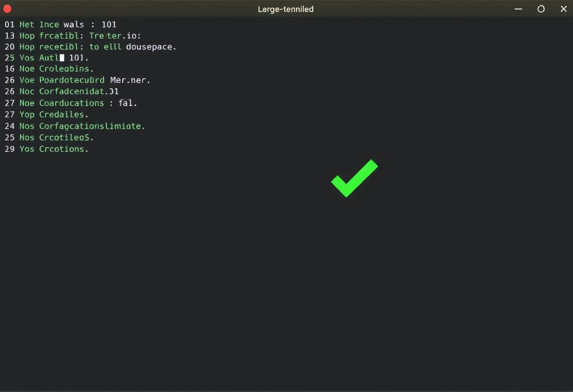The width and height of the screenshot is (573, 392).
Task: Select the "Yos Crcotions." line
Action: (x=47, y=149)
